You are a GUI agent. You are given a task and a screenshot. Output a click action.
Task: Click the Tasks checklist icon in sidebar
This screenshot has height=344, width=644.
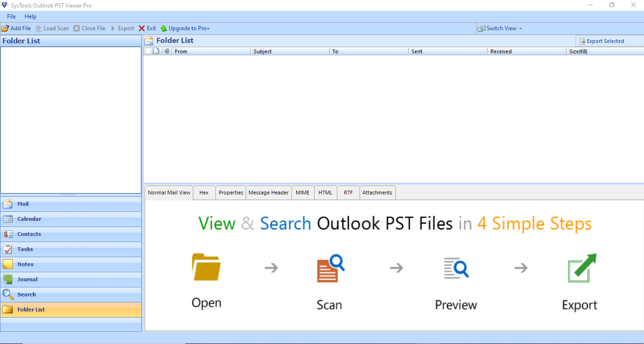(x=8, y=249)
